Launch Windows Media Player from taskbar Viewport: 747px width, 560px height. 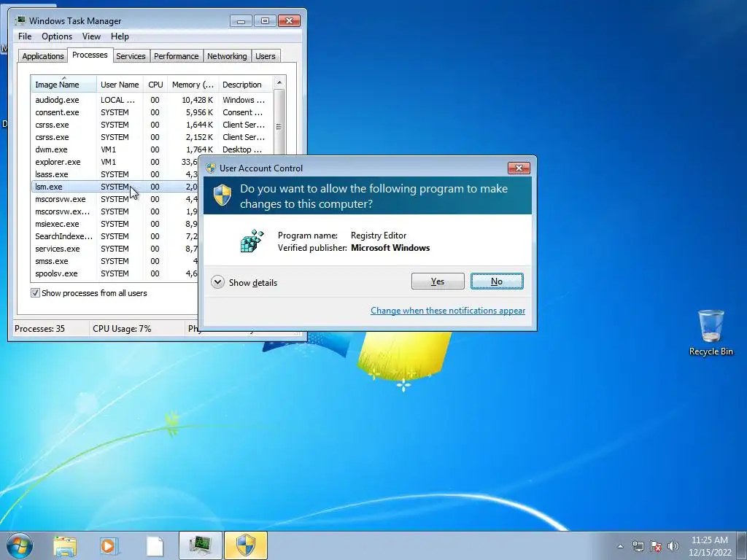click(109, 546)
